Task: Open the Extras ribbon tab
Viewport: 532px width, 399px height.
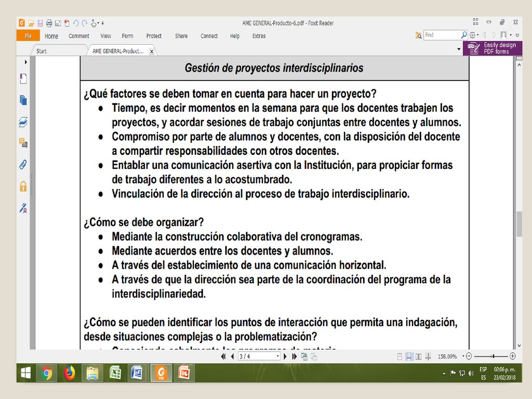Action: [x=259, y=36]
